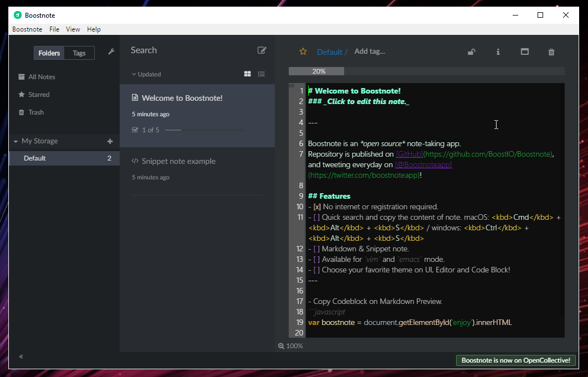Viewport: 588px width, 377px height.
Task: Maximize the Boostnote window
Action: 540,15
